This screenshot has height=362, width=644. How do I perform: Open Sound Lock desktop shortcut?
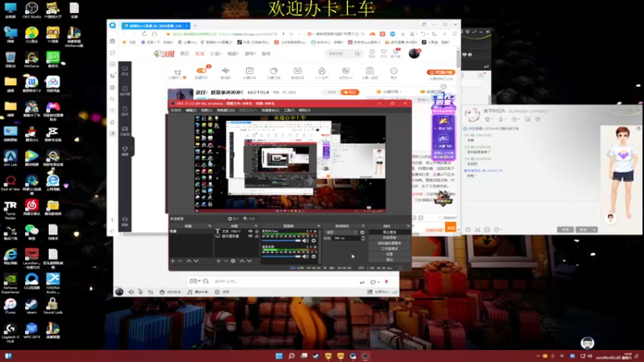pos(52,306)
